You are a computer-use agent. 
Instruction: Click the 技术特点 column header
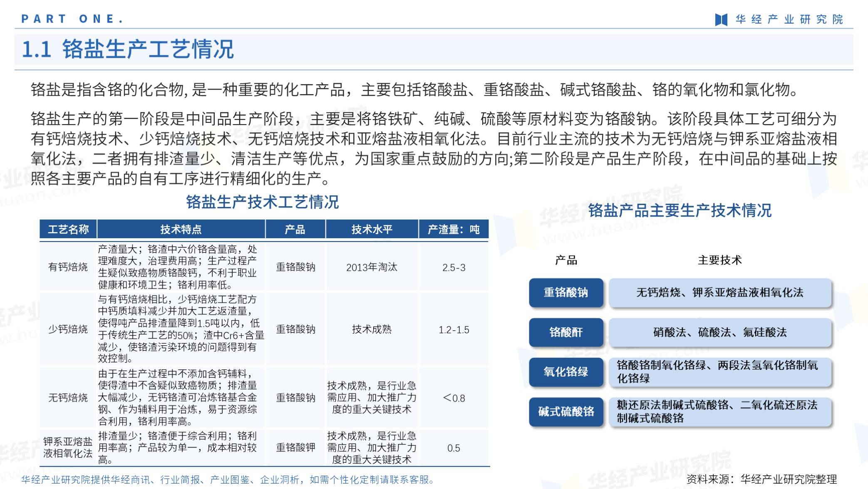point(181,230)
